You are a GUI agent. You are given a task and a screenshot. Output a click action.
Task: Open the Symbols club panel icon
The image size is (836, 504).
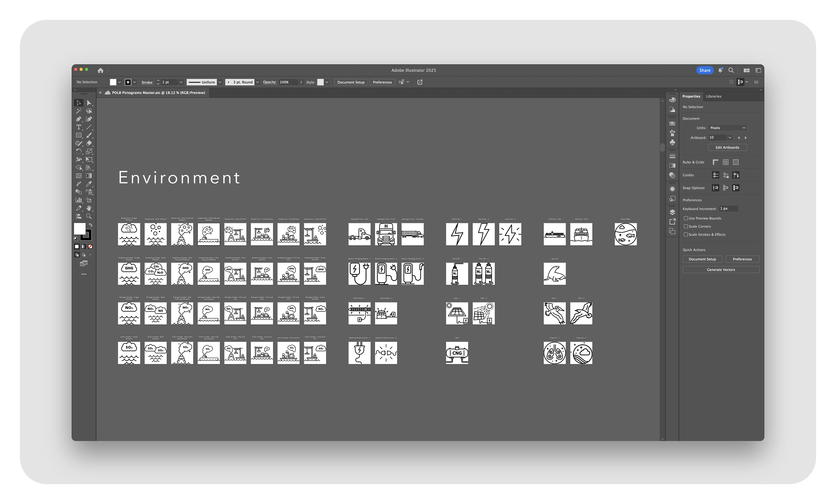pos(672,143)
